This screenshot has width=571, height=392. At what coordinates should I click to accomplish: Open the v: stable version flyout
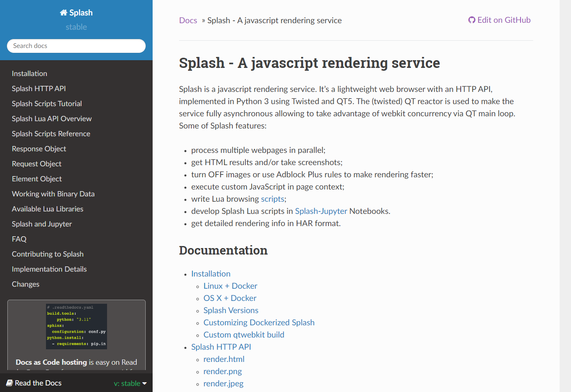(x=130, y=383)
